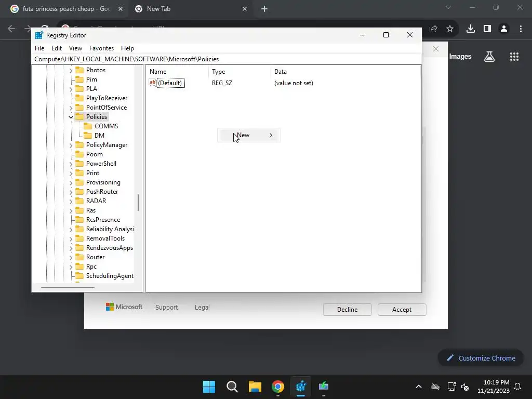Image resolution: width=532 pixels, height=399 pixels.
Task: Select the Pim folder icon
Action: (x=79, y=79)
